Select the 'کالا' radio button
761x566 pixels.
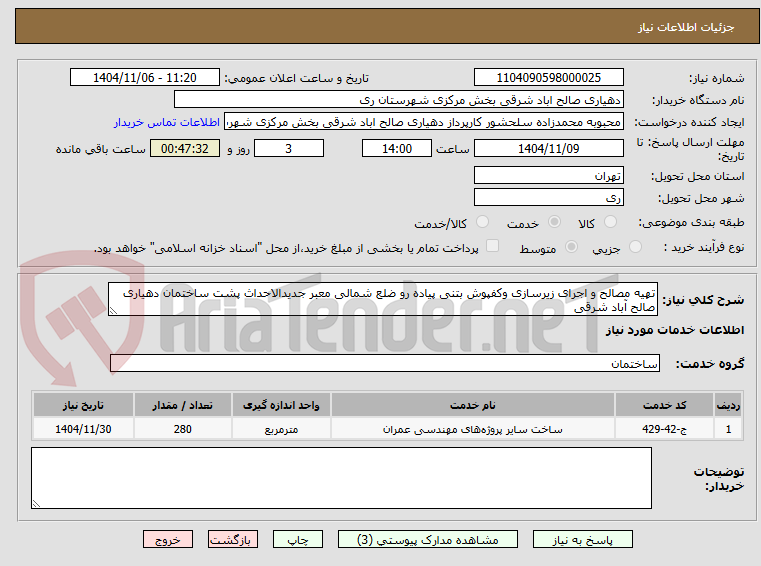(x=610, y=222)
